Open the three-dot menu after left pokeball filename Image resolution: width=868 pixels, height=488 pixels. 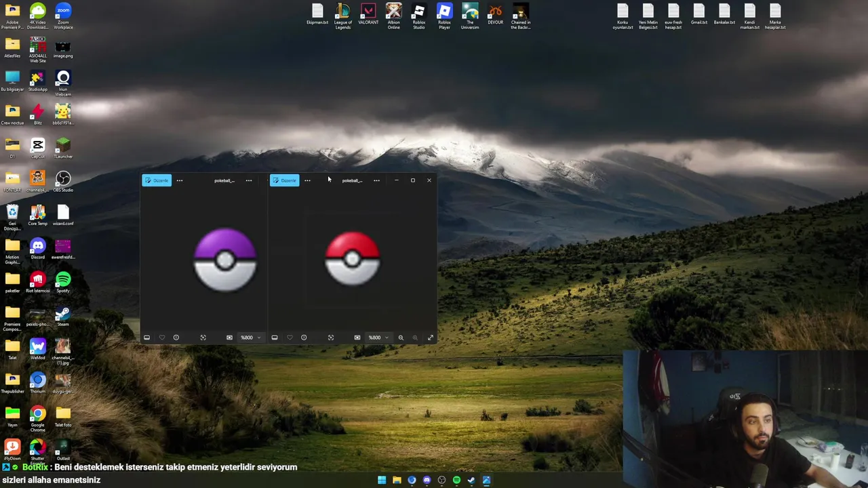coord(249,180)
